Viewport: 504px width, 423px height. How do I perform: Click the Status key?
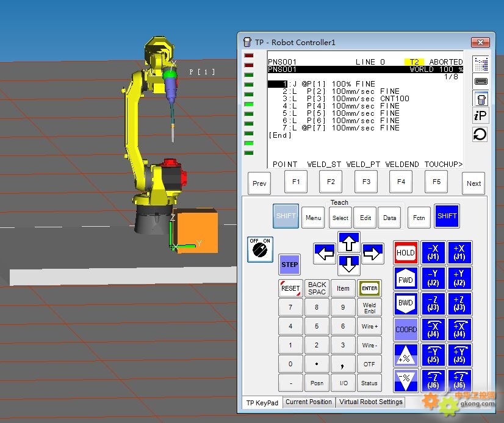(x=369, y=383)
